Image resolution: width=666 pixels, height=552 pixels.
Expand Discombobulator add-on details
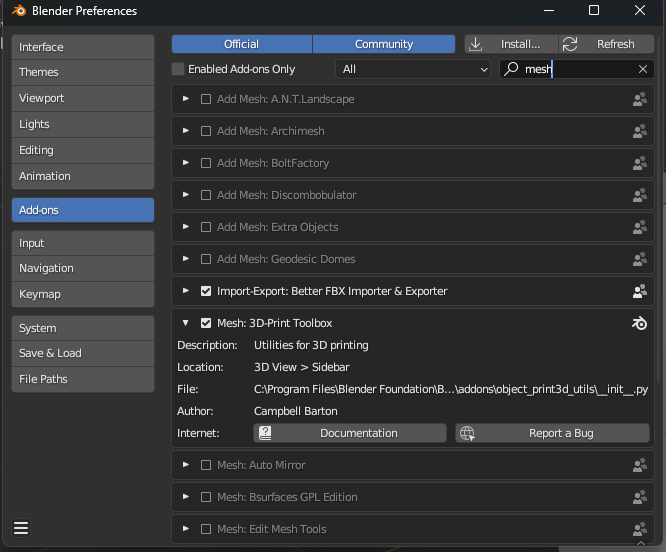186,194
